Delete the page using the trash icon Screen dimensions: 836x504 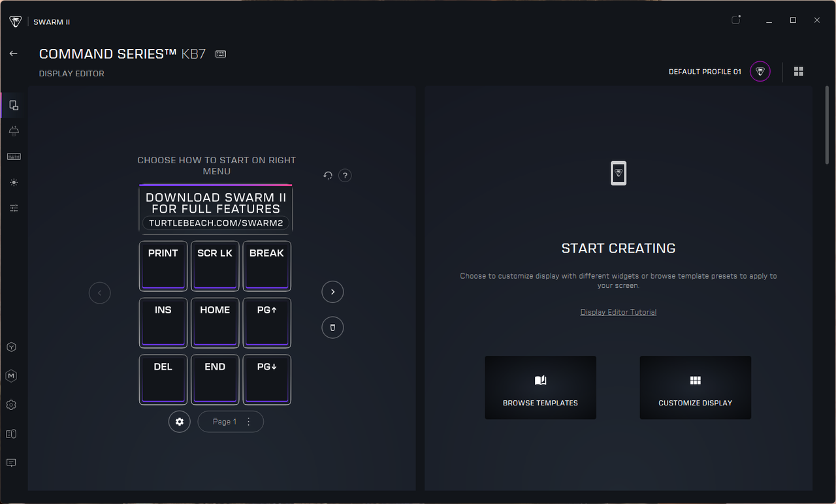[333, 327]
